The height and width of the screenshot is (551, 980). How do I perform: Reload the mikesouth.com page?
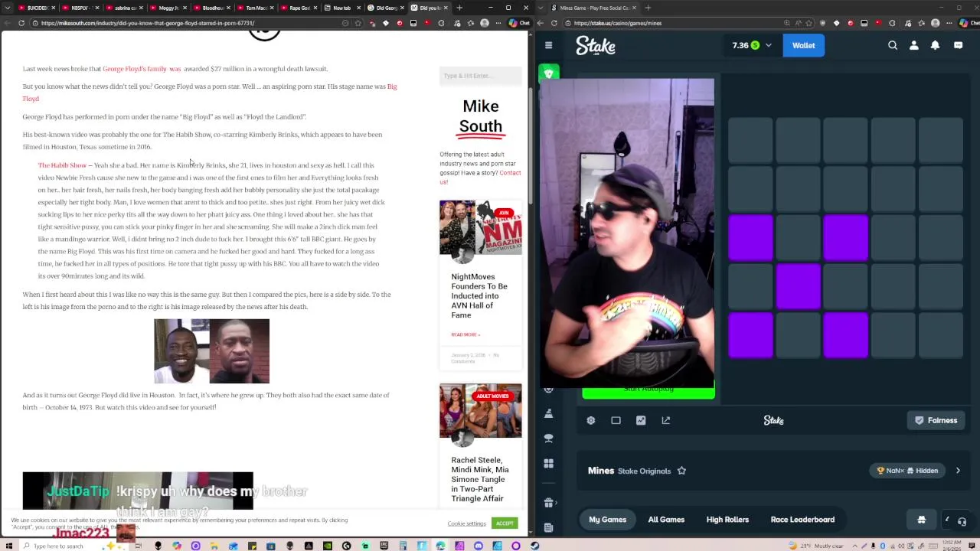[21, 23]
